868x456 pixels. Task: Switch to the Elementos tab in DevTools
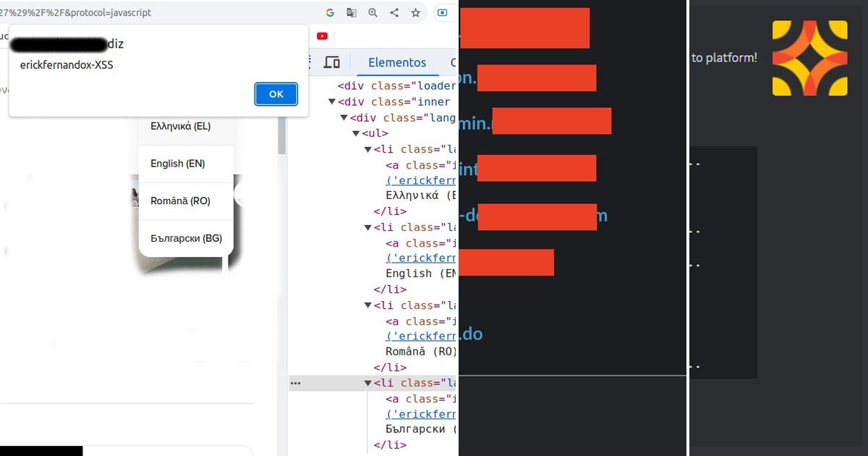pos(397,62)
